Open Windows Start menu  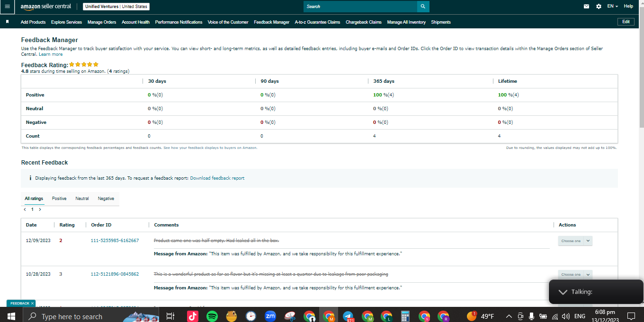pos(11,316)
